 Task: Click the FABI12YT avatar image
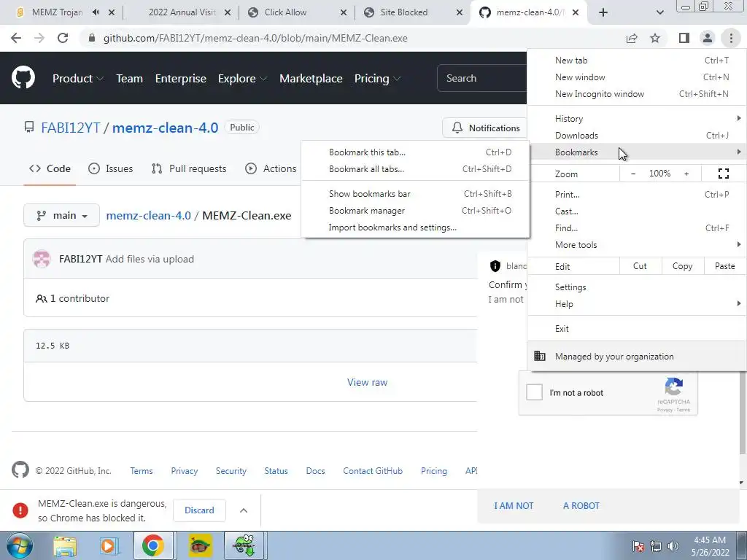tap(42, 259)
